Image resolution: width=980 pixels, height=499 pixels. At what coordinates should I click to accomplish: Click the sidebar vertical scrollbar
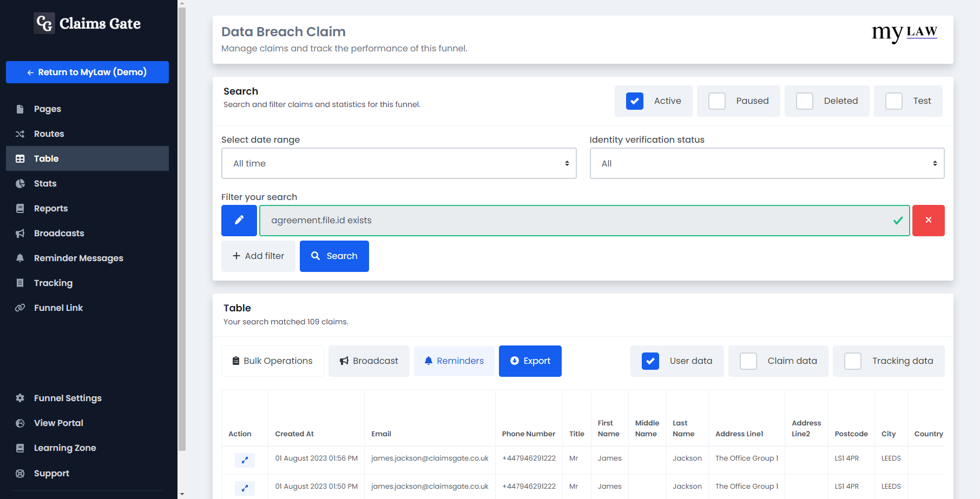coord(182,229)
